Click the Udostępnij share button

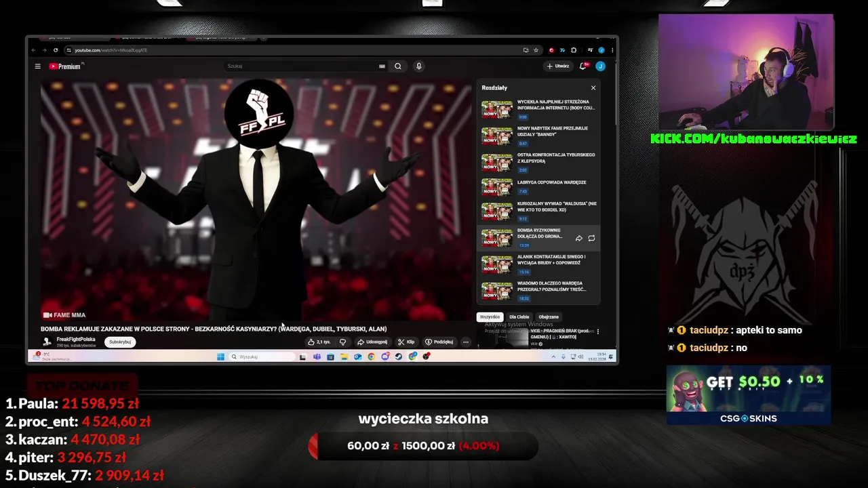[x=372, y=342]
